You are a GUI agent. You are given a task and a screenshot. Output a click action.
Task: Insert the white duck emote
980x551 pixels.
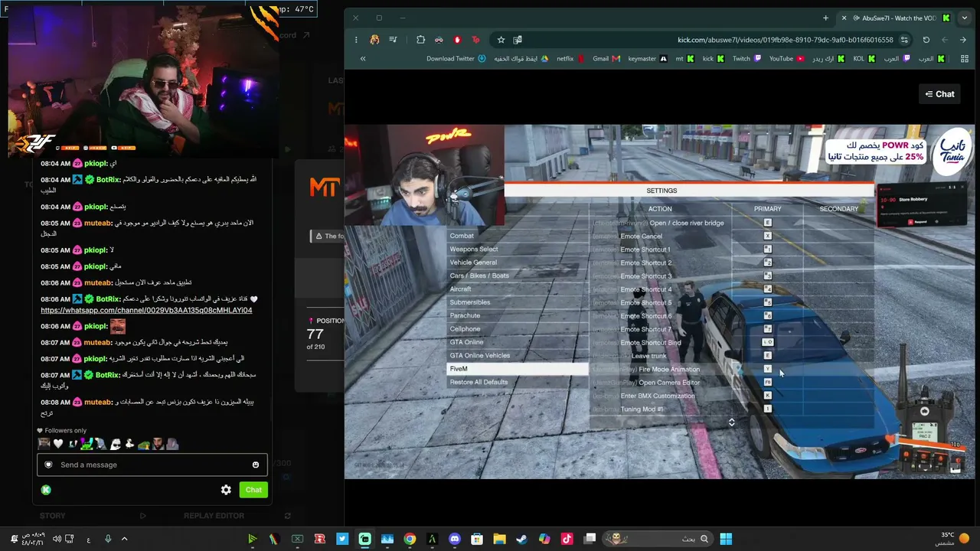click(x=130, y=444)
